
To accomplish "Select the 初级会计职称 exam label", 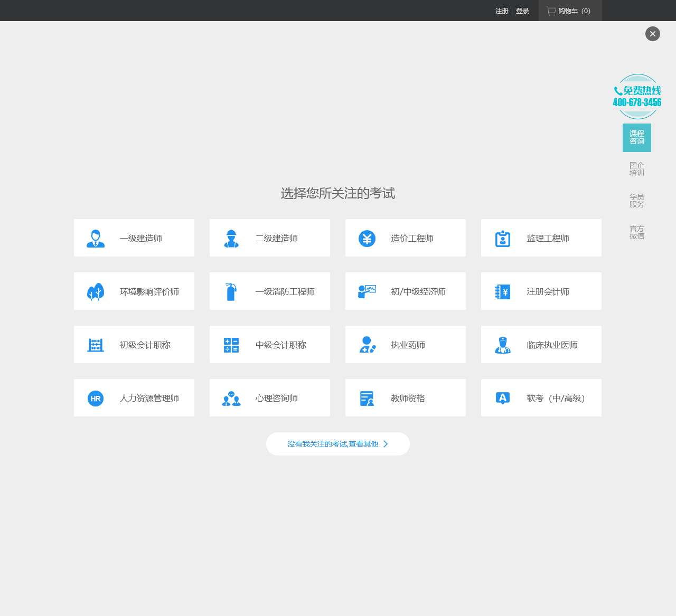I will [x=145, y=345].
